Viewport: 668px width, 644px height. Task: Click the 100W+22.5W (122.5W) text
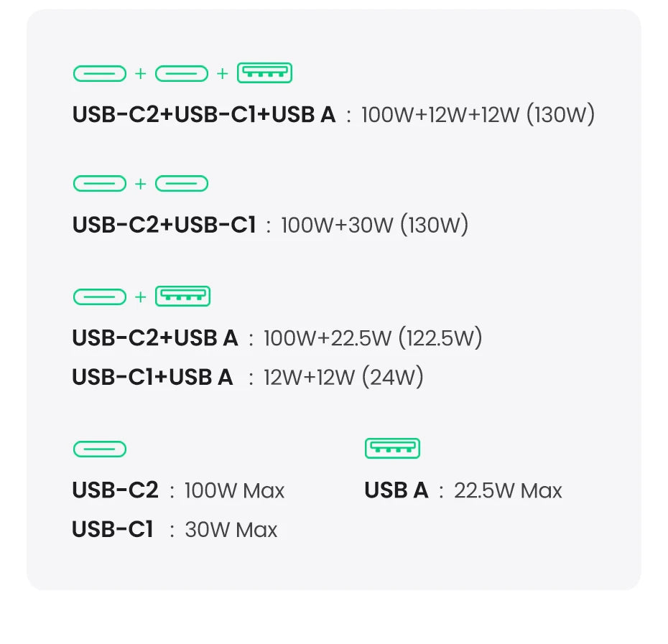tap(373, 337)
